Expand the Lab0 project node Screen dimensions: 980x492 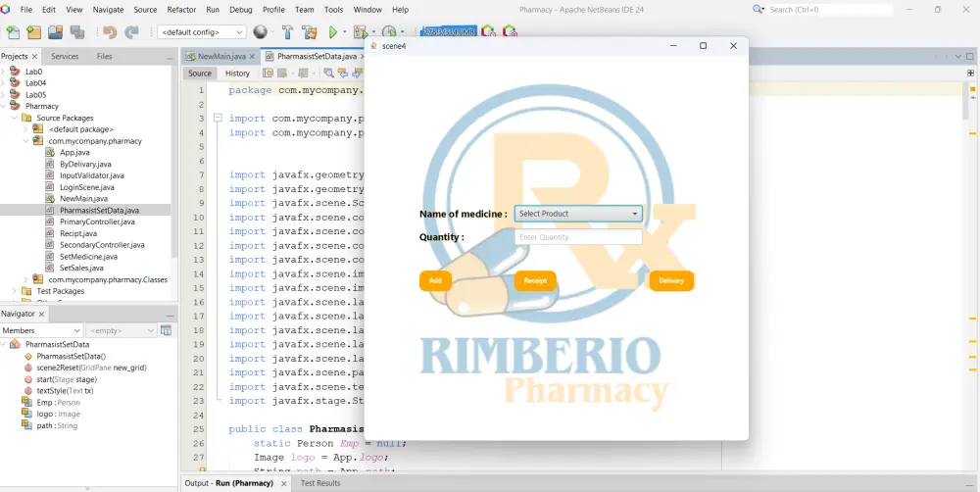pos(3,72)
